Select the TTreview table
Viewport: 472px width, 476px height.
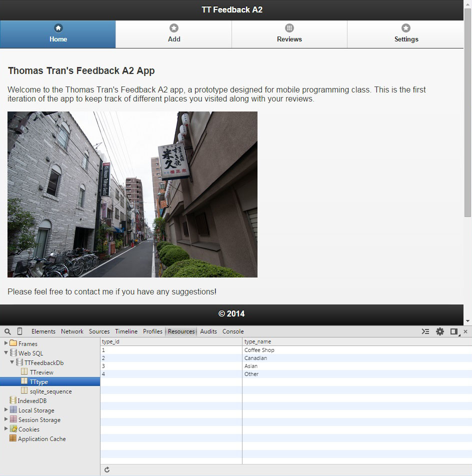click(41, 372)
